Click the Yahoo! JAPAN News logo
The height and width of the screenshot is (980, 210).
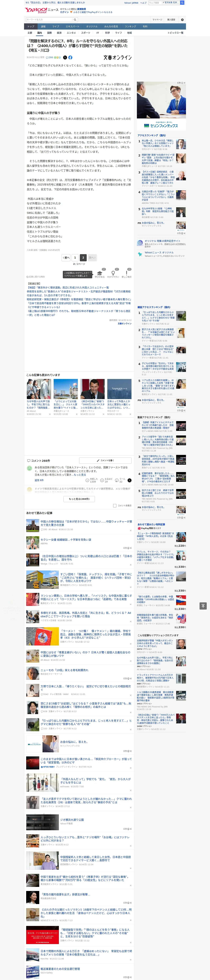pos(42,10)
